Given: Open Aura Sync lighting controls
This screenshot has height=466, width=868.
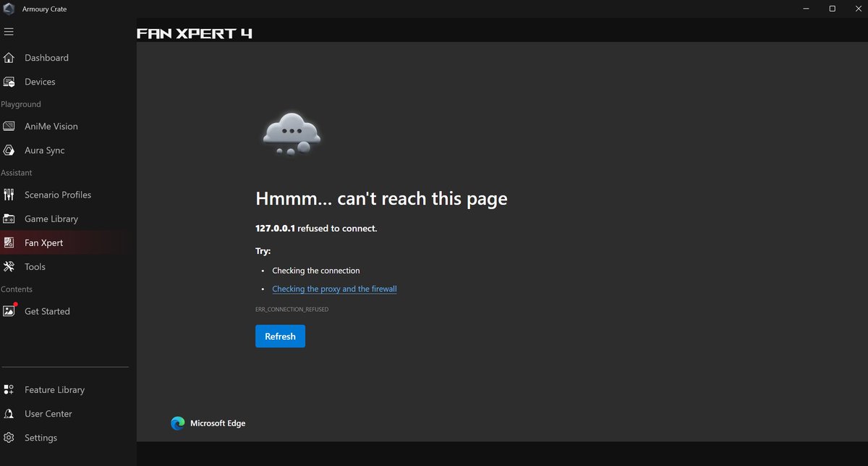Looking at the screenshot, I should (9, 150).
